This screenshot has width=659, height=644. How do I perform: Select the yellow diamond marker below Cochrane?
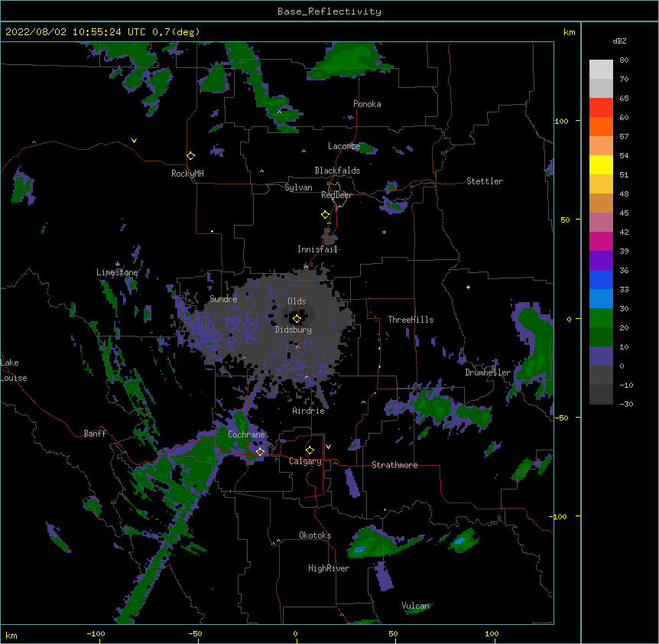click(260, 452)
